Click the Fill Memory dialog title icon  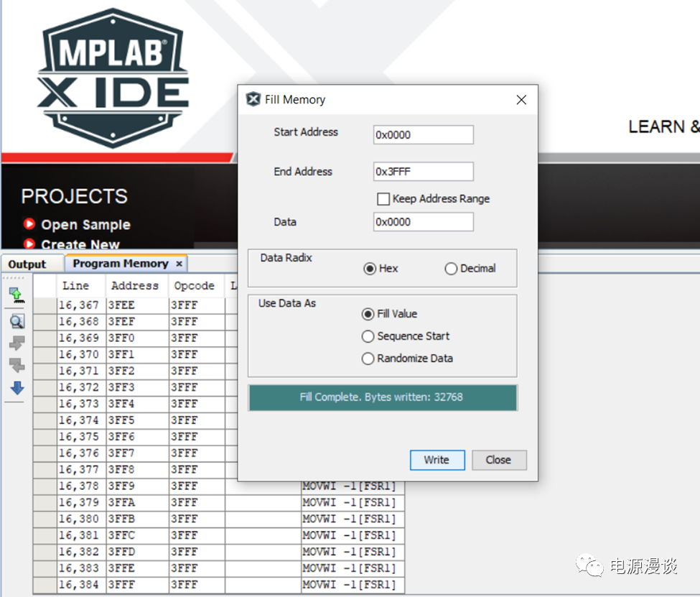coord(253,99)
